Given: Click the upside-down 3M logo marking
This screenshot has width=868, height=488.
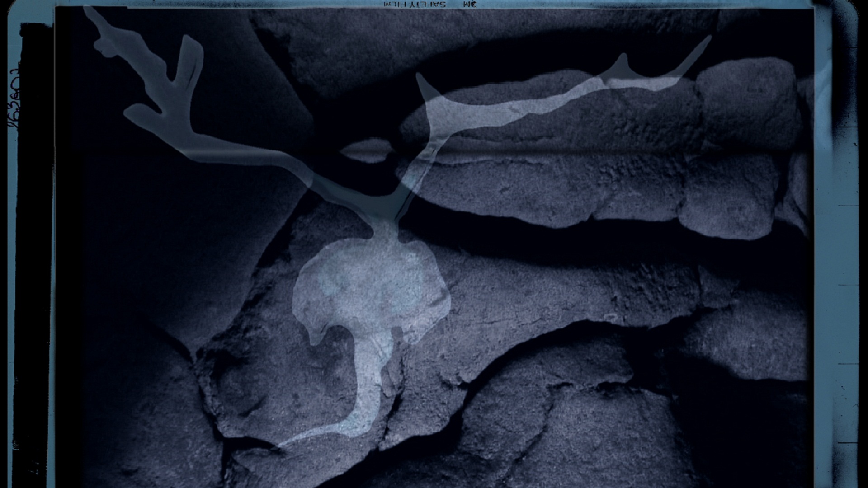Looking at the screenshot, I should [470, 5].
